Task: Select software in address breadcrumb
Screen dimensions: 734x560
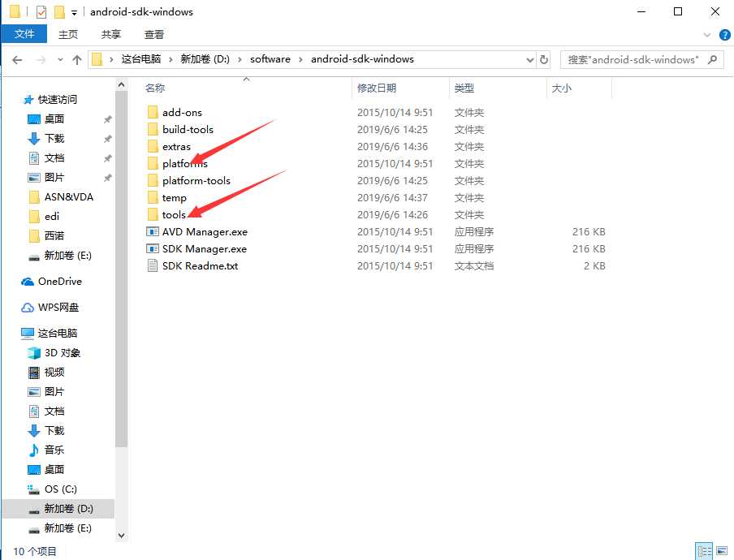Action: tap(270, 59)
